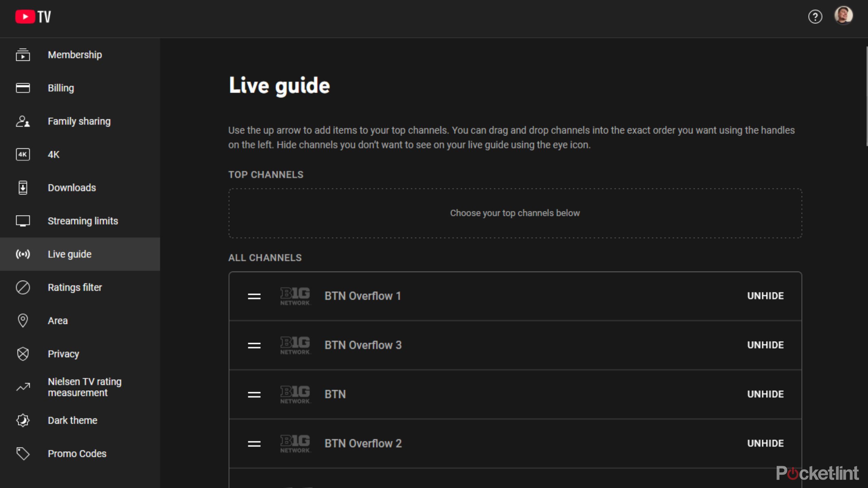Viewport: 868px width, 488px height.
Task: Click the drag handle for the BTN channel
Action: click(x=254, y=394)
